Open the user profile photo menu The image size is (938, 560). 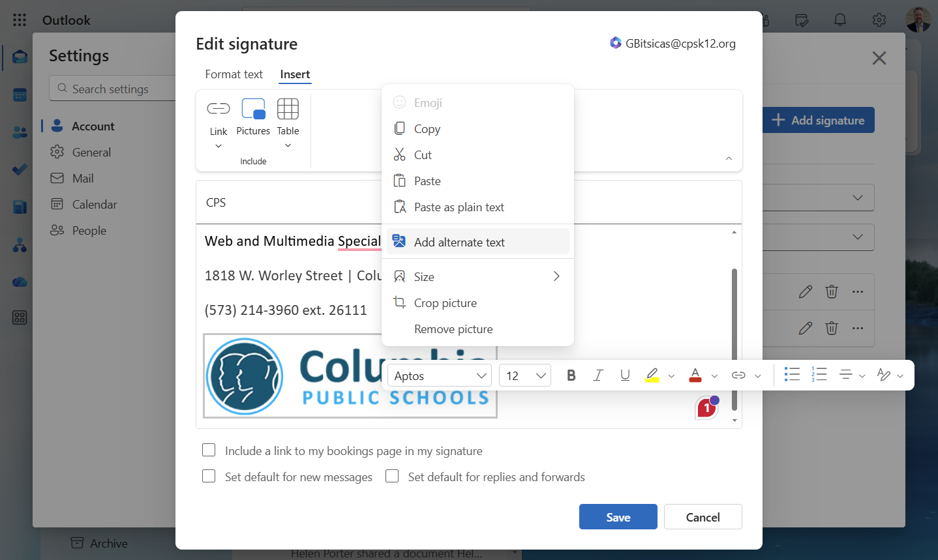918,20
